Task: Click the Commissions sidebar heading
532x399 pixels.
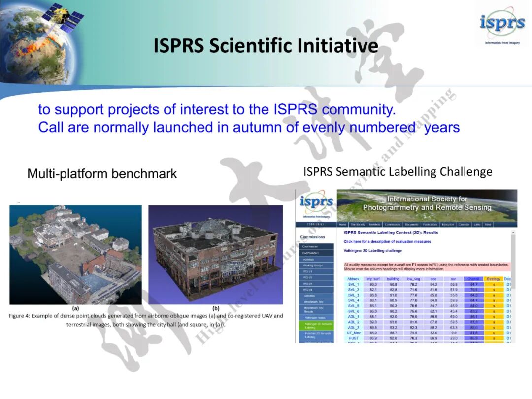Action: pyautogui.click(x=312, y=237)
